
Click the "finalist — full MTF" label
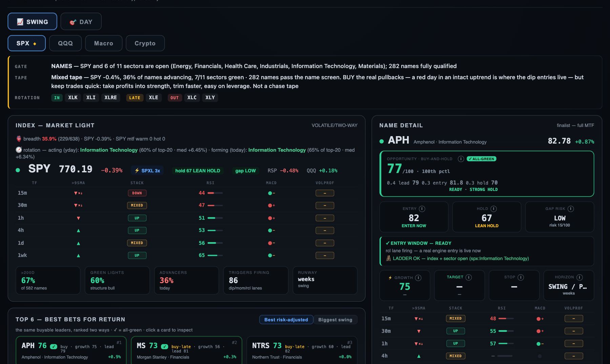coord(575,125)
